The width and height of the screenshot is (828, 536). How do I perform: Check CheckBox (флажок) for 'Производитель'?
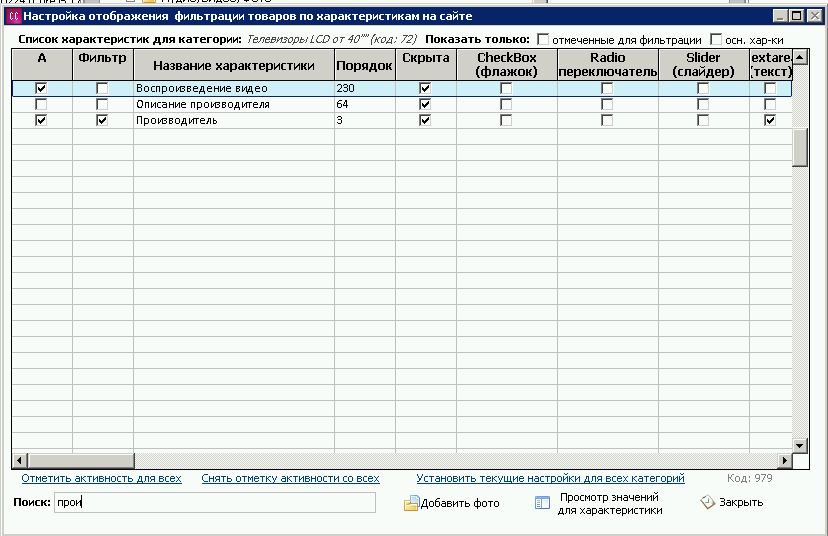506,120
